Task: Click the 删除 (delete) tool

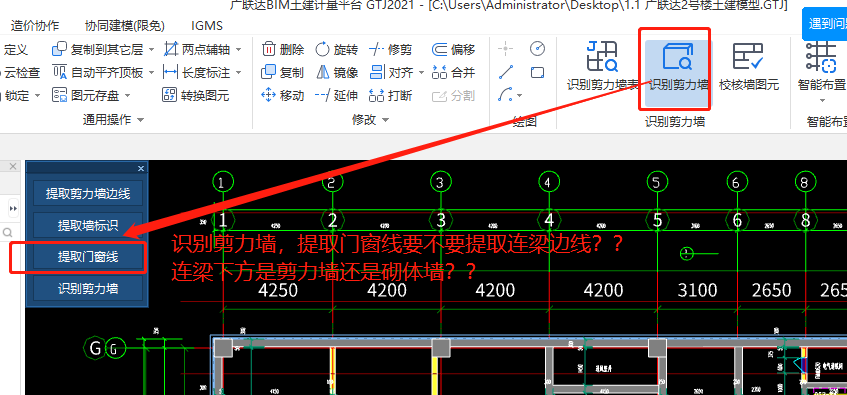Action: click(283, 50)
